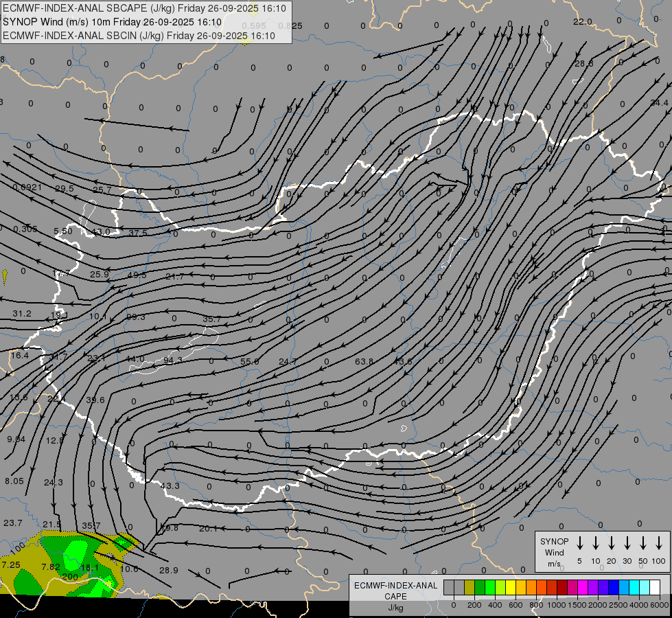Click the 5.50 value on the map

tap(63, 231)
